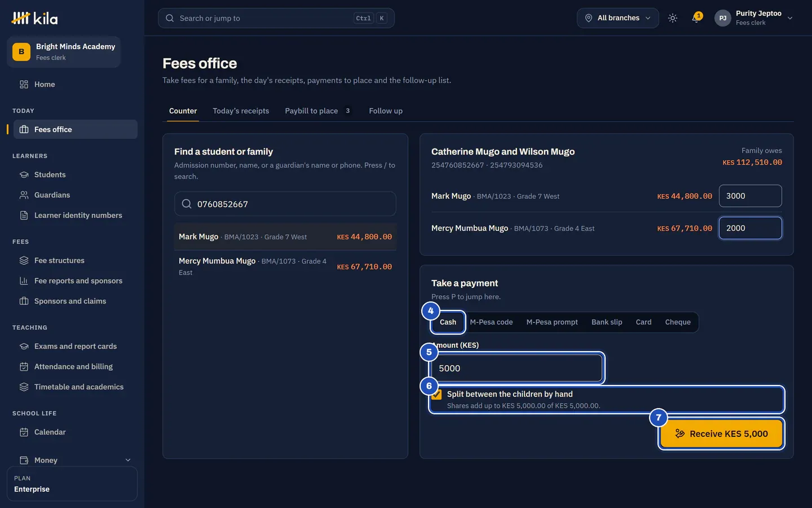
Task: Toggle the light/dark theme sun icon
Action: click(x=673, y=18)
